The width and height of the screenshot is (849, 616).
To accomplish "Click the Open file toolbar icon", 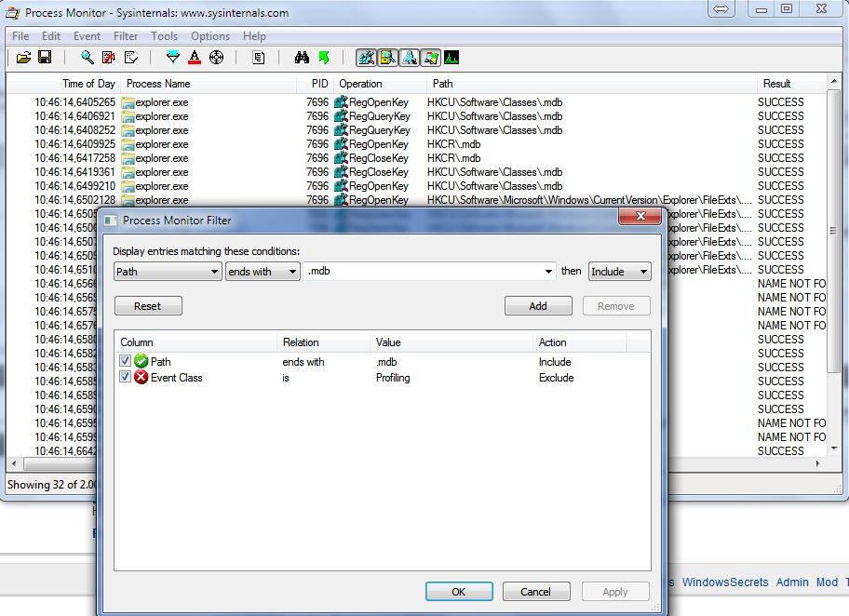I will pos(24,58).
